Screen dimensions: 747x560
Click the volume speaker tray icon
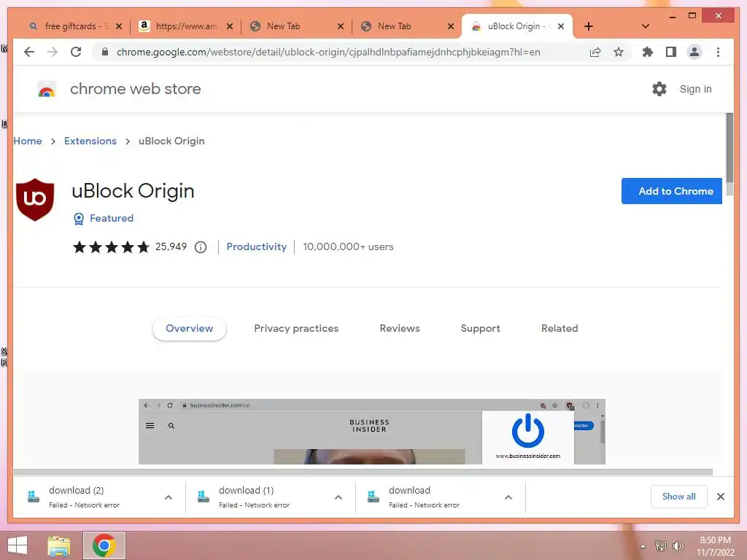pyautogui.click(x=678, y=546)
